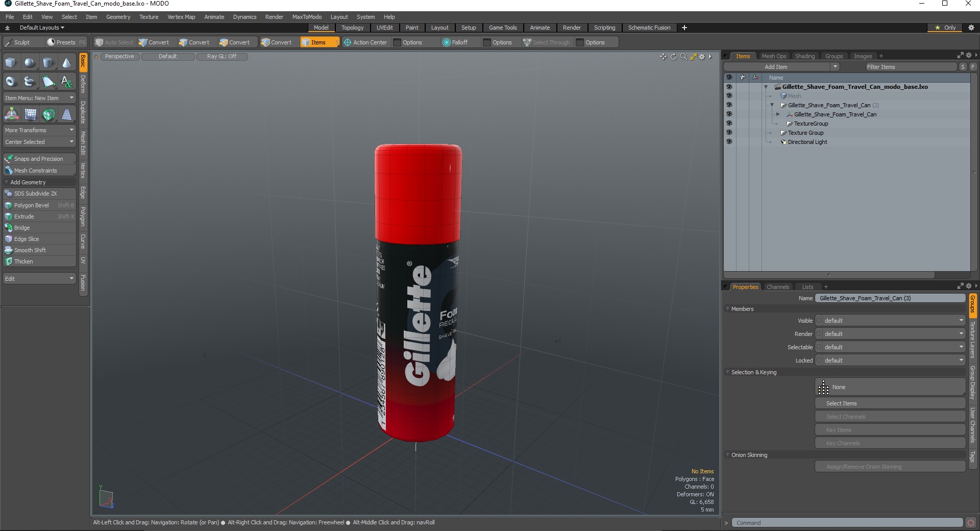This screenshot has width=980, height=531.
Task: Switch to the UVEdit layout tab
Action: 384,28
